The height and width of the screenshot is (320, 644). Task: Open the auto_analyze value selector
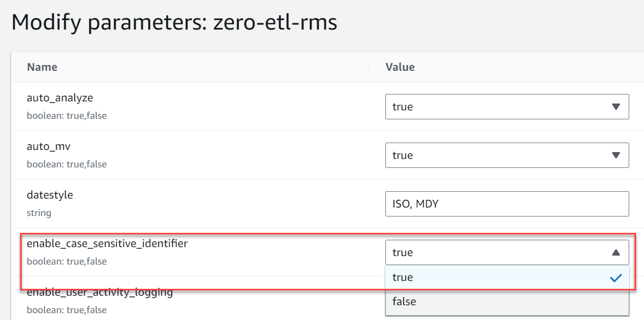(x=507, y=106)
